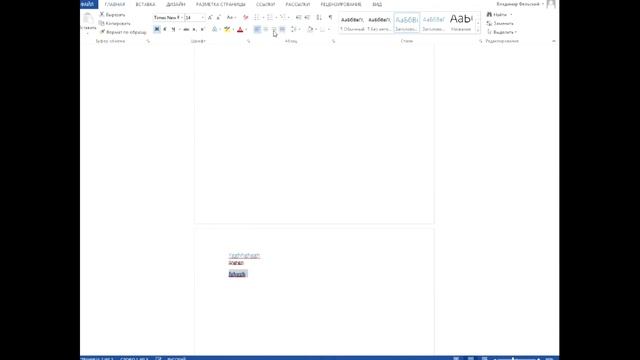Click Формат по образцу (Format Painter)
The image size is (640, 360).
123,32
